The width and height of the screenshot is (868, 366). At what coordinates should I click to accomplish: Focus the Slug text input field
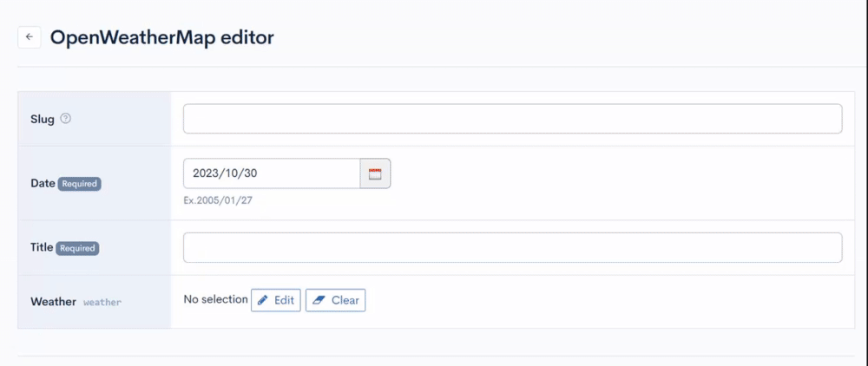click(x=512, y=119)
